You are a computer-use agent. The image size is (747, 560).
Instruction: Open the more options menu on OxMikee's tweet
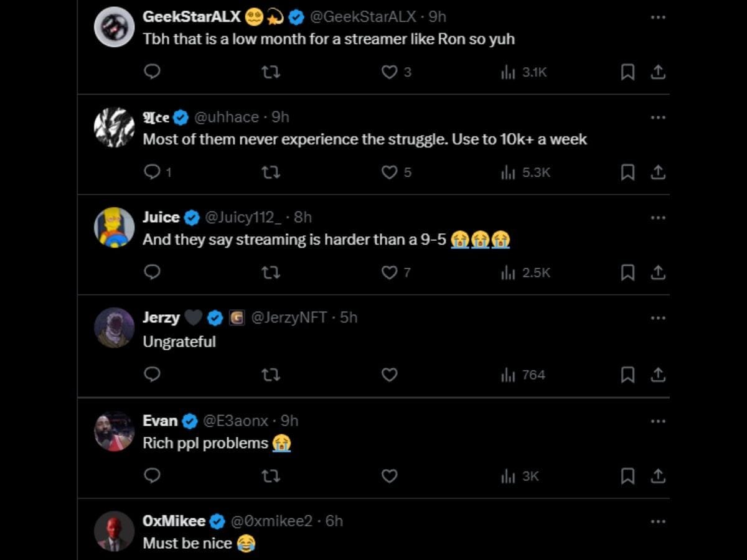pos(658,521)
